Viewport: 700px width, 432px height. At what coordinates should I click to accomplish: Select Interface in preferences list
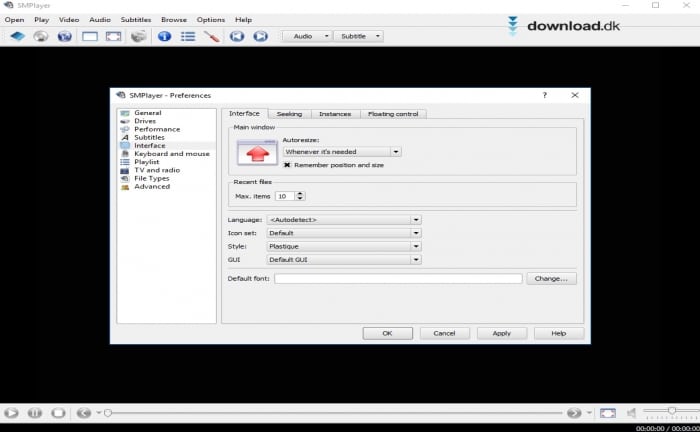coord(150,145)
